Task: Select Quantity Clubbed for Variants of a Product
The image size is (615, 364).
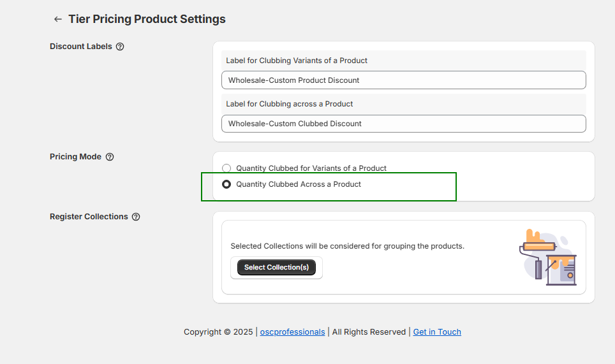Action: [226, 168]
